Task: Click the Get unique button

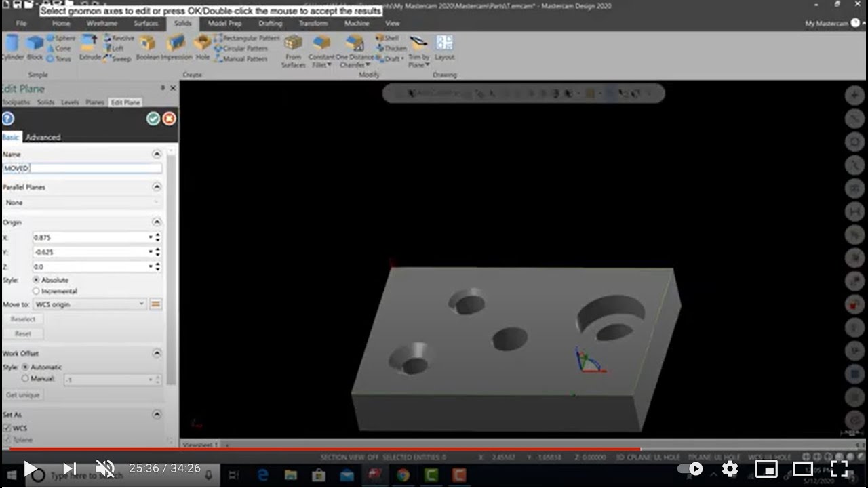Action: [23, 394]
